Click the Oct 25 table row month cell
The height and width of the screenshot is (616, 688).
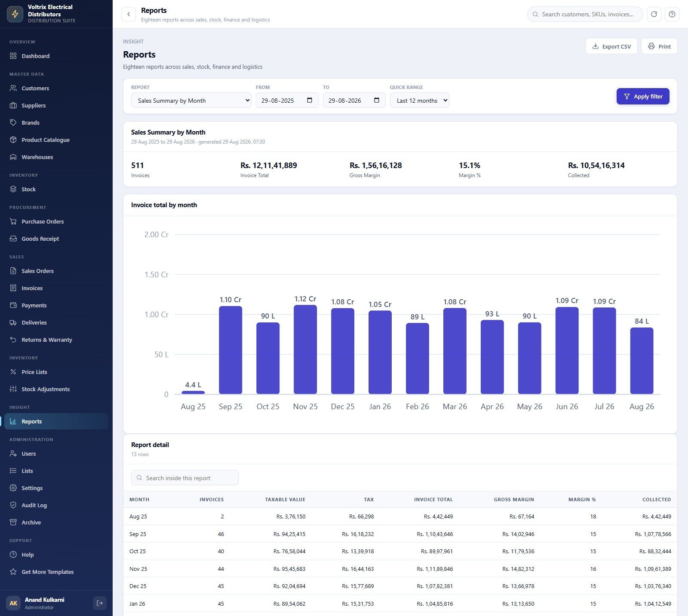pos(138,551)
